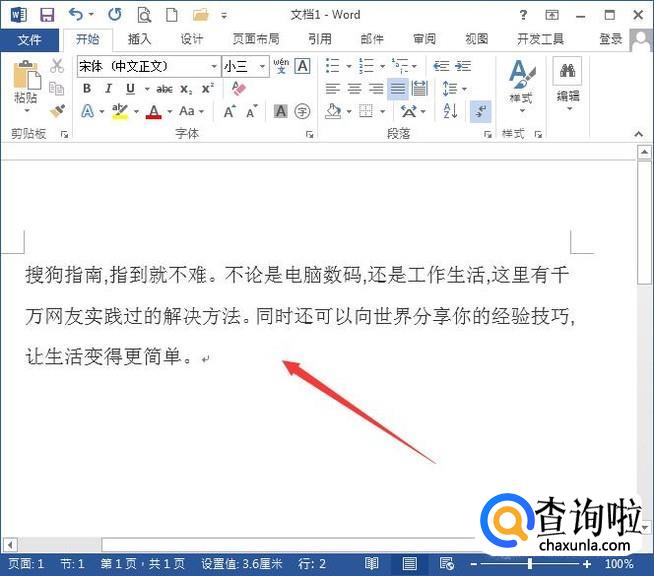The width and height of the screenshot is (654, 576).
Task: Expand the Font dialog launcher in 字体 group
Action: tap(310, 133)
